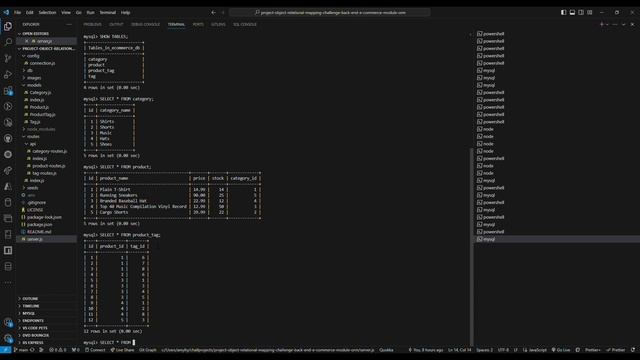The width and height of the screenshot is (640, 360).
Task: Select the highlighted mysql terminal at list bottom
Action: tap(557, 239)
